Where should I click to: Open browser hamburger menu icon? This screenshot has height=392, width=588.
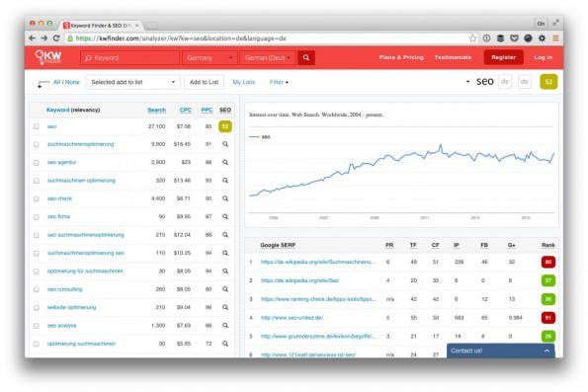coord(555,39)
